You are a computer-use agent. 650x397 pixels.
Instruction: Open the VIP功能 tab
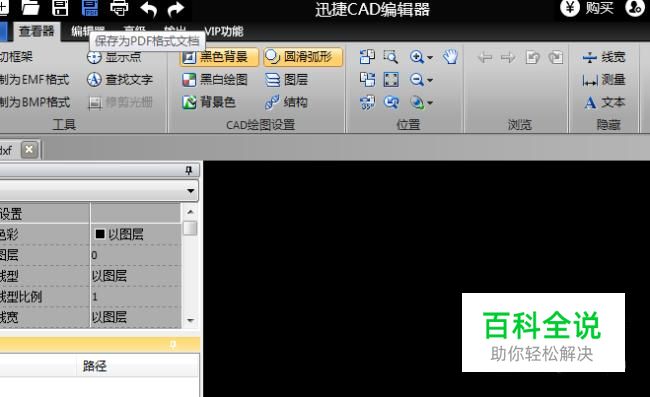tap(224, 31)
